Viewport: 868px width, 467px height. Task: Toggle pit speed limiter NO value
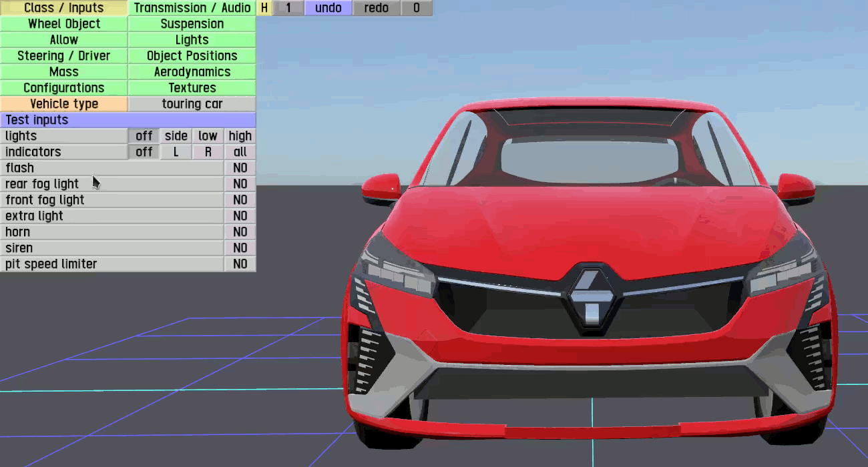point(240,264)
